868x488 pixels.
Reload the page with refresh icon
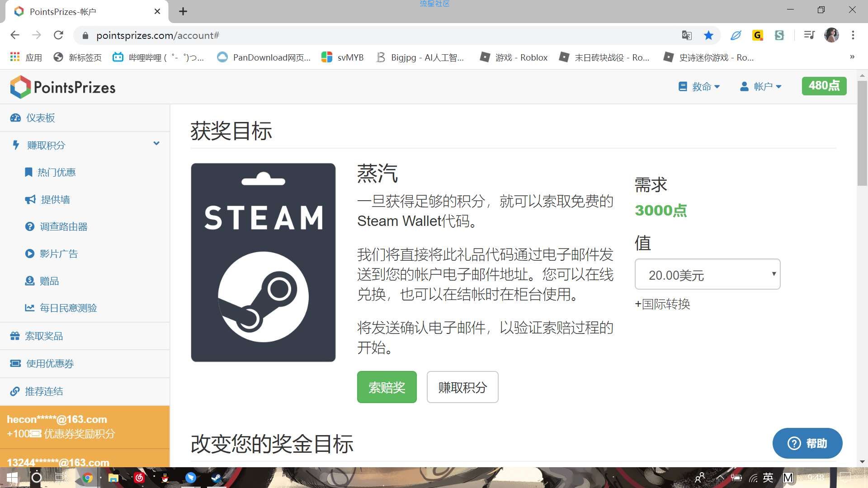coord(58,35)
